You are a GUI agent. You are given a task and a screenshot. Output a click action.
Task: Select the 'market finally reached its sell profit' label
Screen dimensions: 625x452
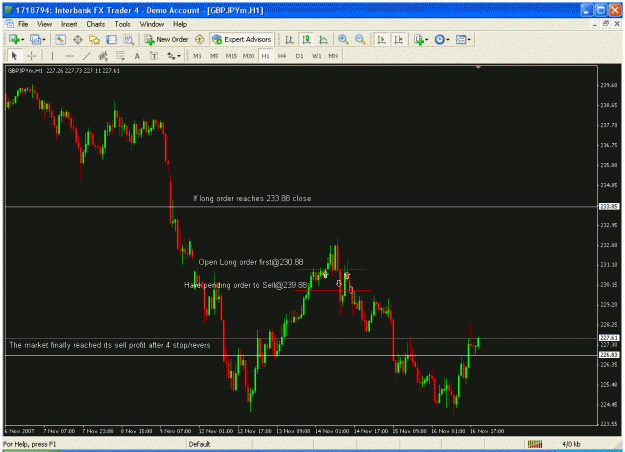pyautogui.click(x=110, y=345)
